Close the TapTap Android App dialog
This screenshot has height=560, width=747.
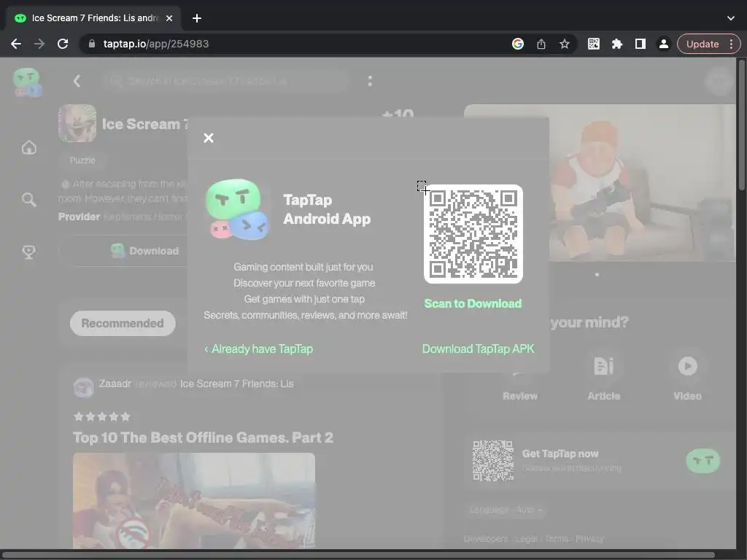click(208, 138)
